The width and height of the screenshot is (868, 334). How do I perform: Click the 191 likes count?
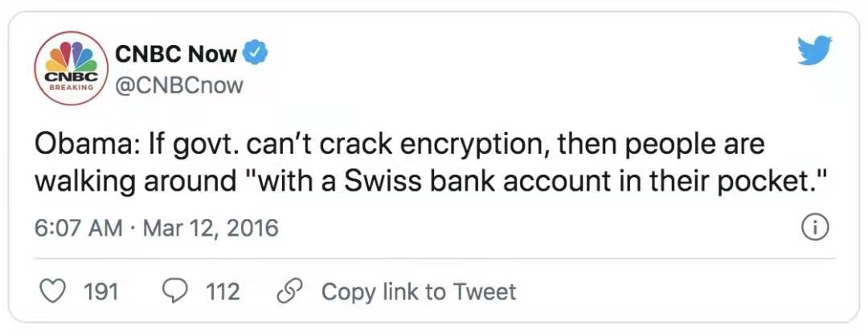click(x=101, y=291)
